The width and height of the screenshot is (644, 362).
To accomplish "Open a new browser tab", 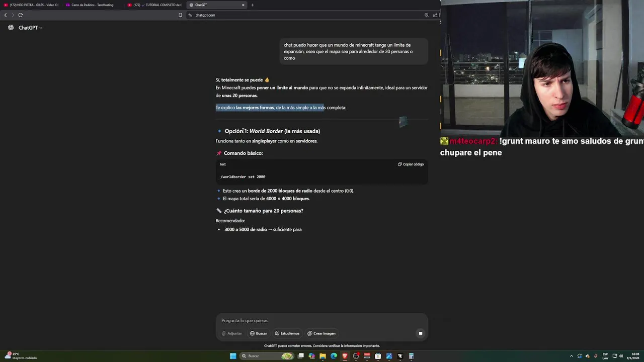I will click(x=253, y=5).
